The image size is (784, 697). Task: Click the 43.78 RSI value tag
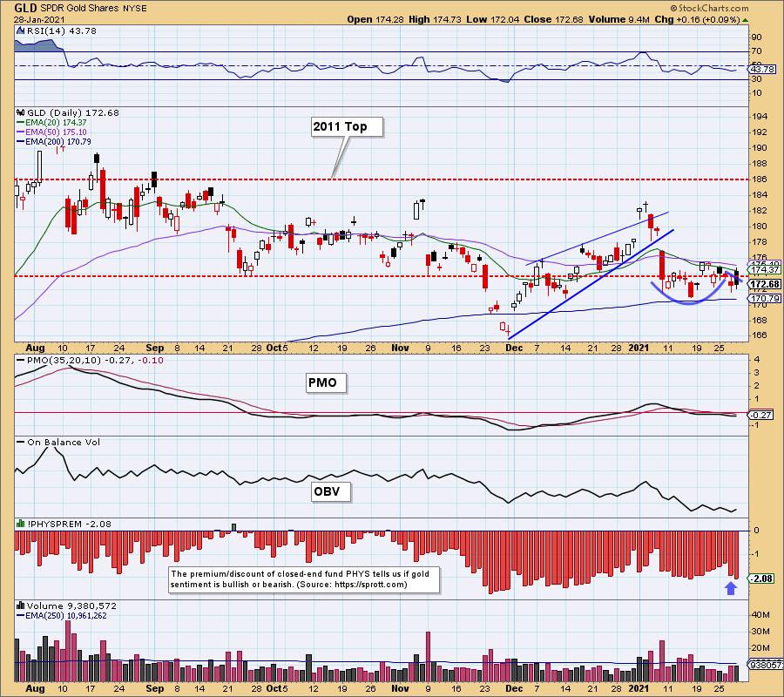click(x=763, y=69)
